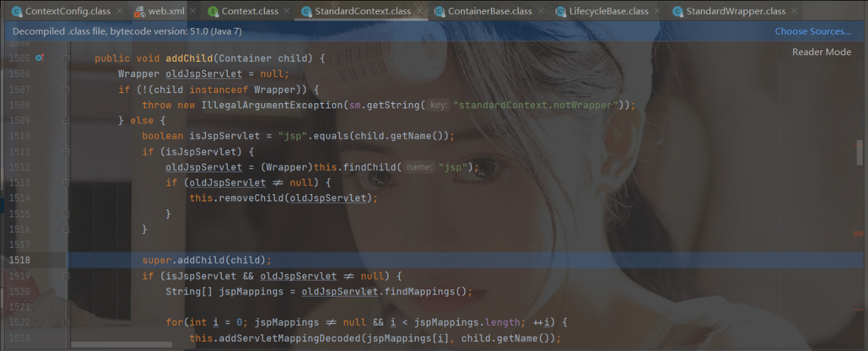Click the Context.class interface icon
The width and height of the screenshot is (868, 351).
point(213,11)
